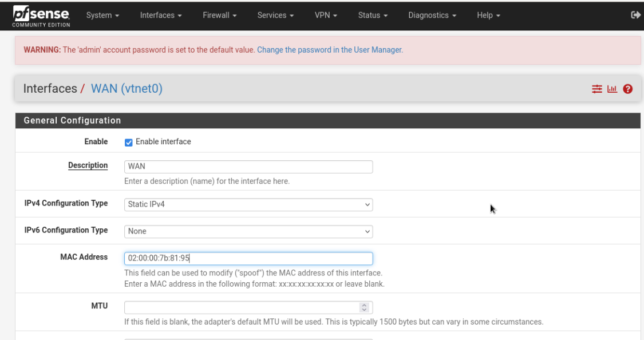The height and width of the screenshot is (340, 644).
Task: Click the pfSense logo in navbar
Action: [41, 15]
